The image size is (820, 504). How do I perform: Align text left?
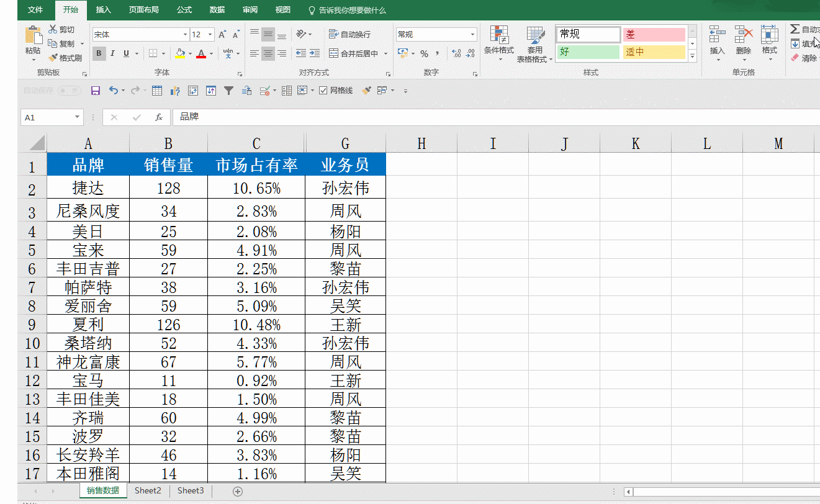click(255, 53)
